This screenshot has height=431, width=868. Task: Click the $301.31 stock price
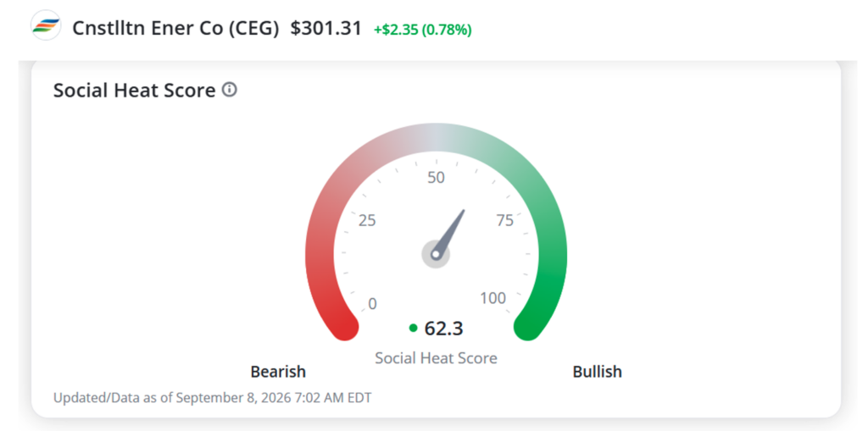[326, 28]
